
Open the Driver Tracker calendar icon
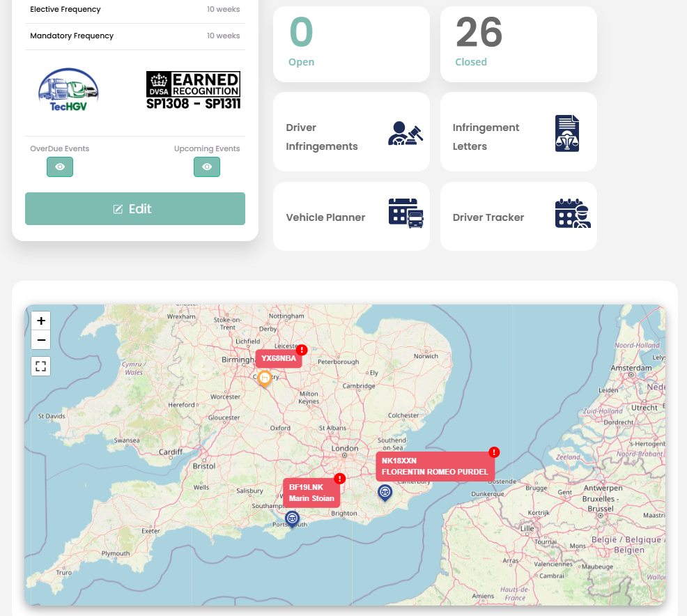573,213
